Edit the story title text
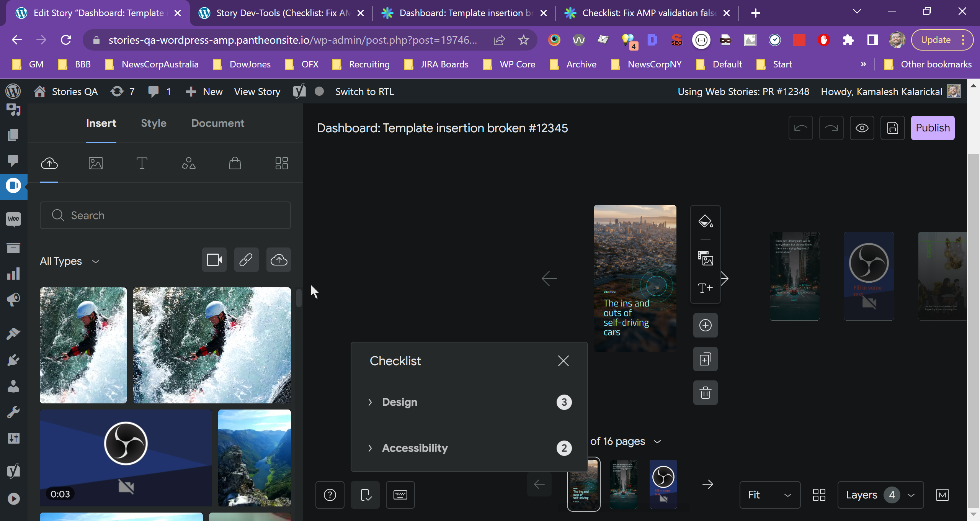The height and width of the screenshot is (521, 980). [x=443, y=128]
